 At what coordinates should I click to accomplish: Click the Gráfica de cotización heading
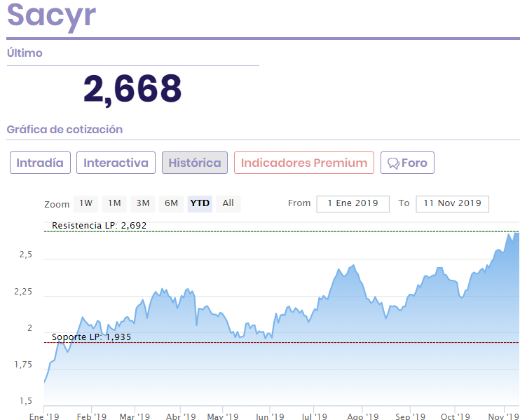click(64, 130)
